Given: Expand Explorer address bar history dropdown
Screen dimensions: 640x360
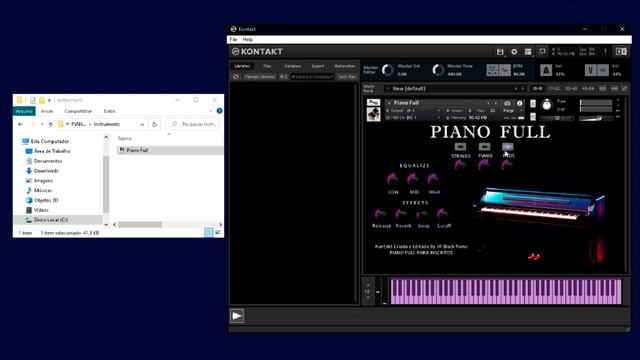Looking at the screenshot, I should pos(142,124).
